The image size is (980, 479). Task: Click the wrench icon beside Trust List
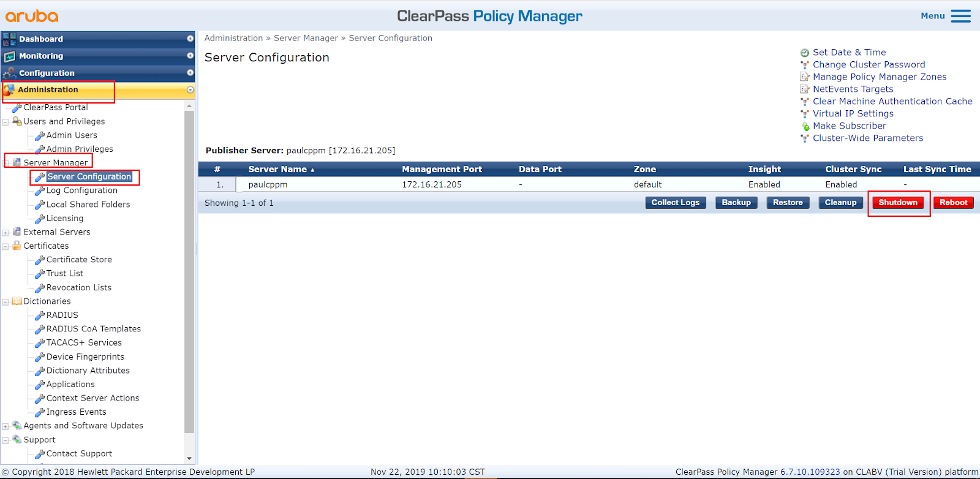point(40,274)
